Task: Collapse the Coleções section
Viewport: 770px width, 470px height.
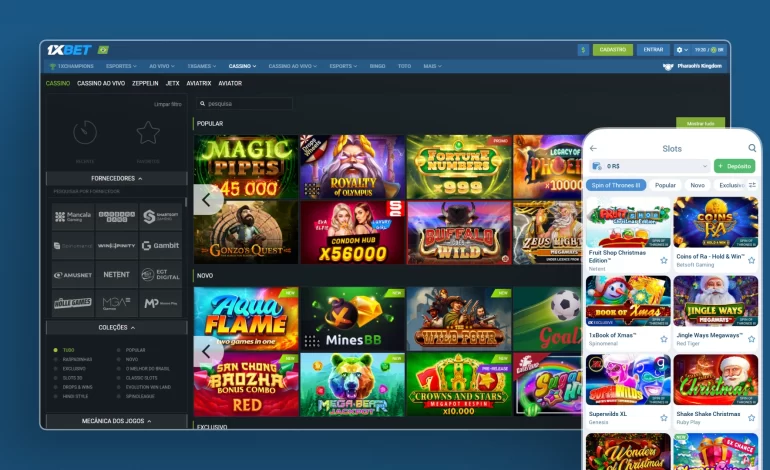Action: [x=116, y=328]
